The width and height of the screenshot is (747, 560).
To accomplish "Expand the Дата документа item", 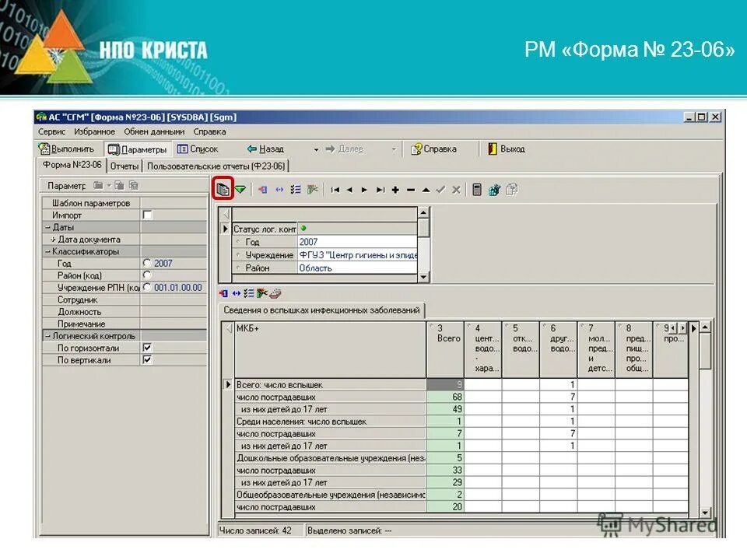I will 53,239.
